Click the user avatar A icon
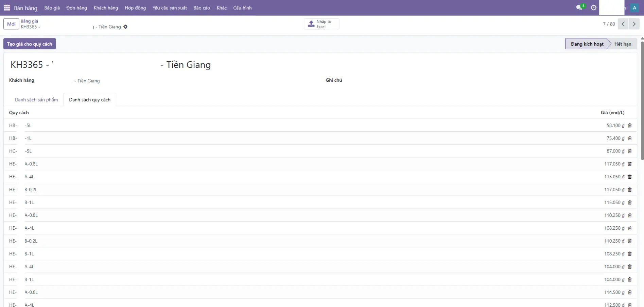The image size is (644, 307). click(x=634, y=8)
